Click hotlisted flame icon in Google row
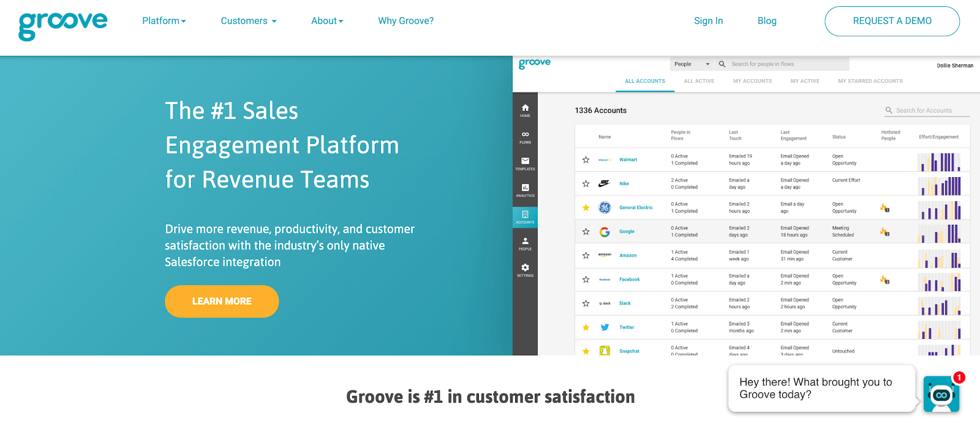Screen dimensions: 980x429 click(x=884, y=232)
